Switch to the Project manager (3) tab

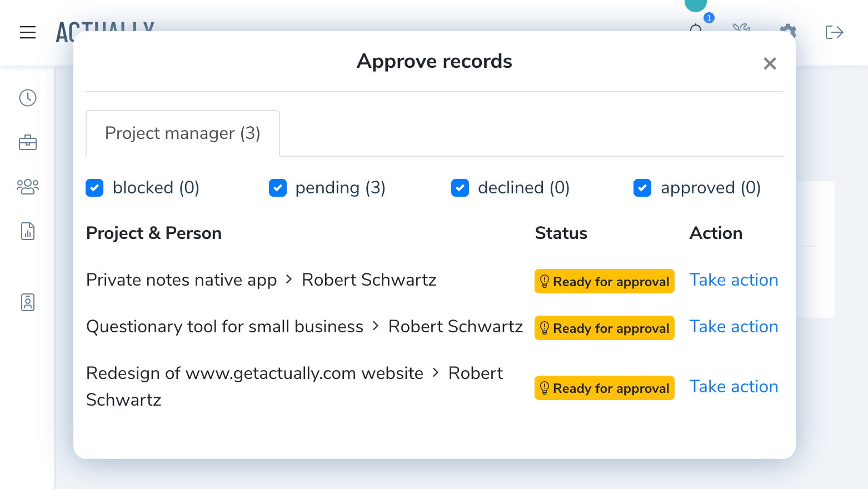tap(182, 133)
